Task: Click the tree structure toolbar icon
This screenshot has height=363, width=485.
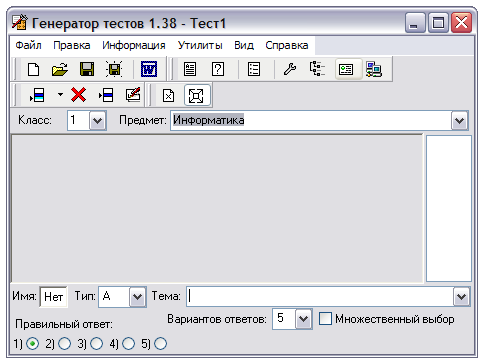Action: coord(317,69)
